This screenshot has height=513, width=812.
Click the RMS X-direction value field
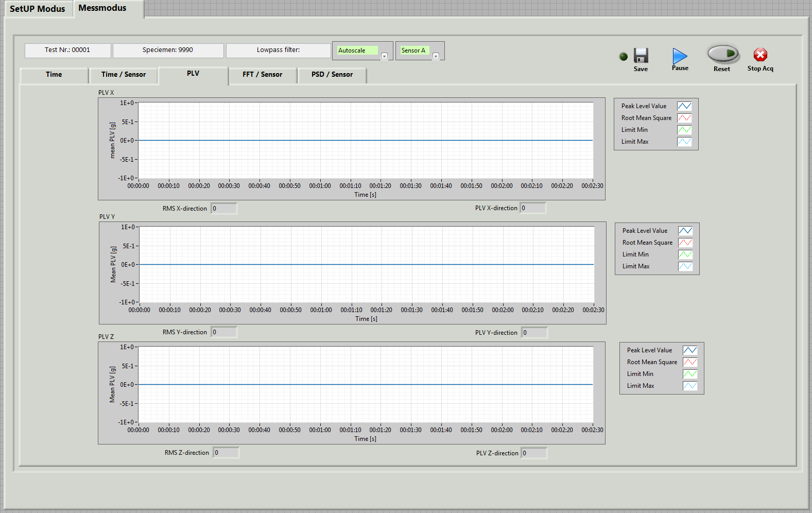pyautogui.click(x=224, y=209)
